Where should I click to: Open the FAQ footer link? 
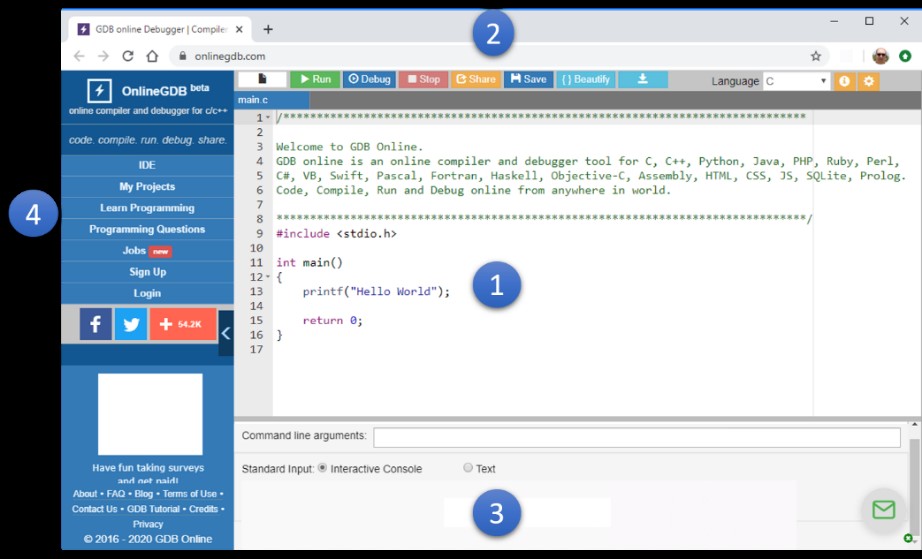(x=116, y=494)
